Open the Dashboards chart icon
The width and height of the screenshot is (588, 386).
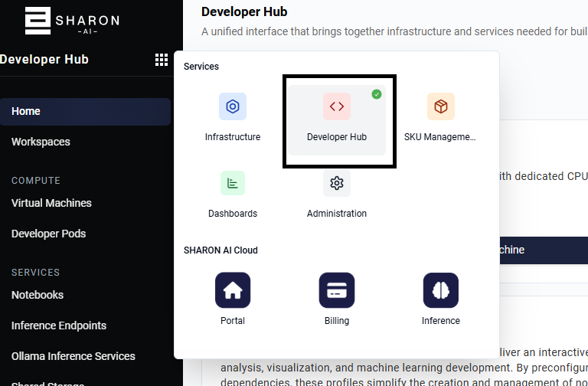pyautogui.click(x=233, y=183)
